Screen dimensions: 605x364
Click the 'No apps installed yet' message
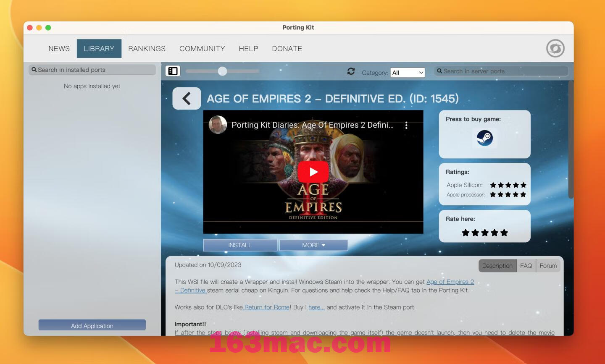[92, 86]
